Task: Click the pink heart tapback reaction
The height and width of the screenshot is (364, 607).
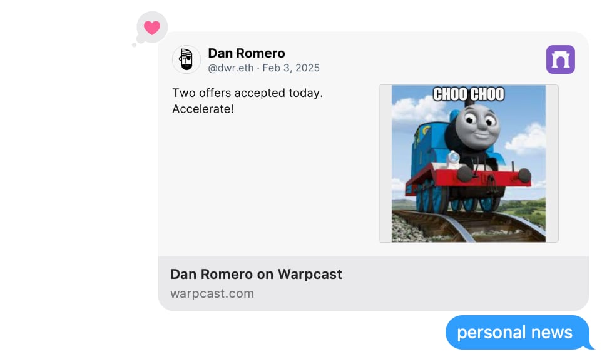Action: click(x=151, y=28)
